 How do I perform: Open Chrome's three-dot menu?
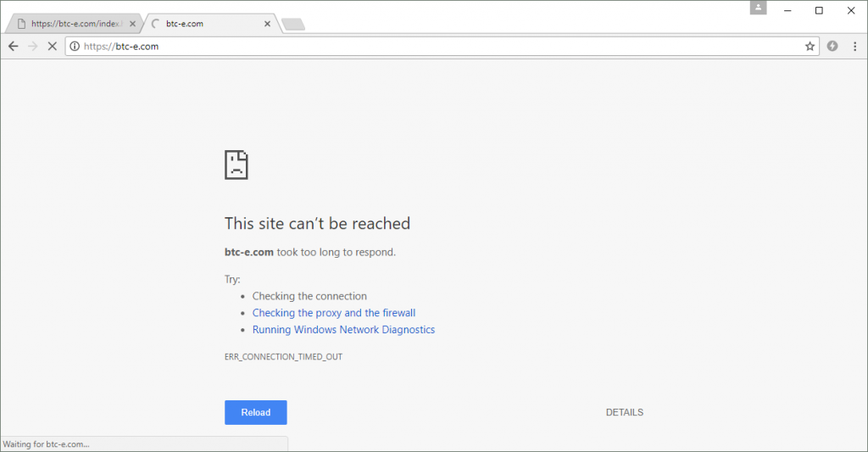[x=854, y=47]
